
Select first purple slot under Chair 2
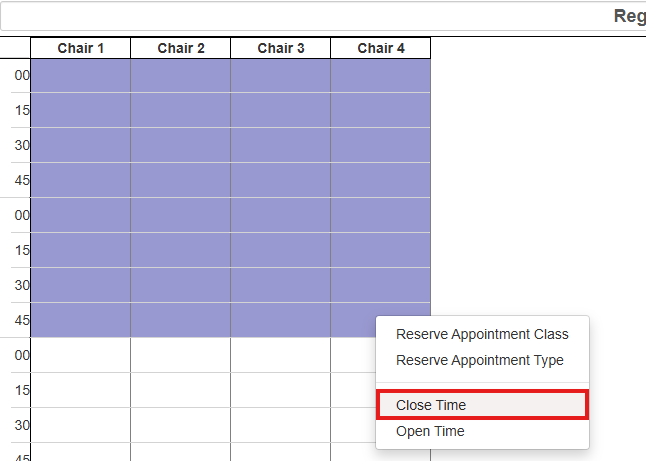click(181, 76)
